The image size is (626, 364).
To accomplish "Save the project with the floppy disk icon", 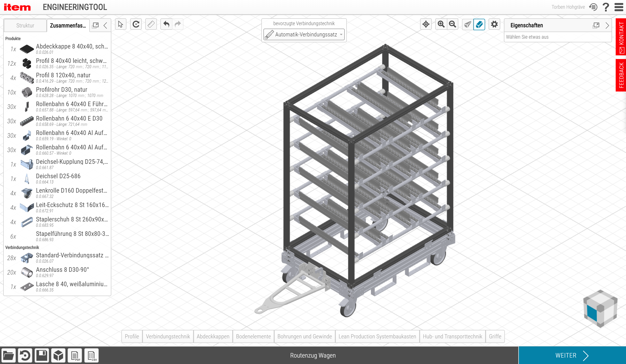I will tap(41, 356).
